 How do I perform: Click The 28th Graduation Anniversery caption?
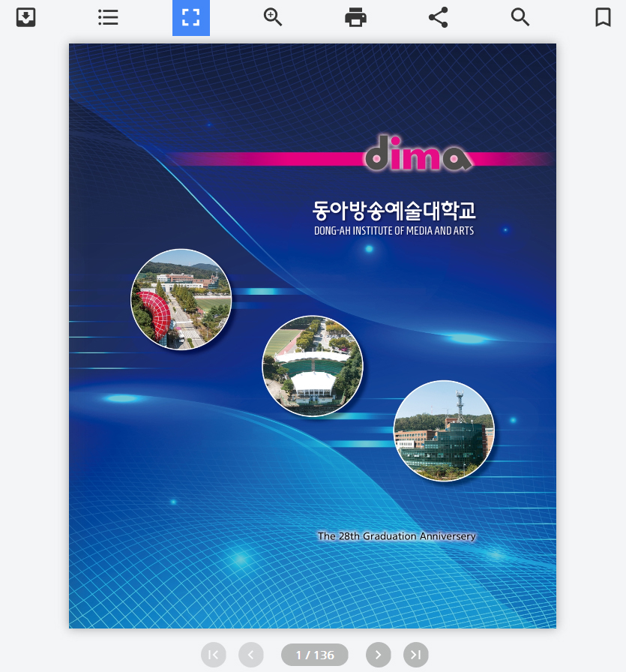(x=397, y=536)
